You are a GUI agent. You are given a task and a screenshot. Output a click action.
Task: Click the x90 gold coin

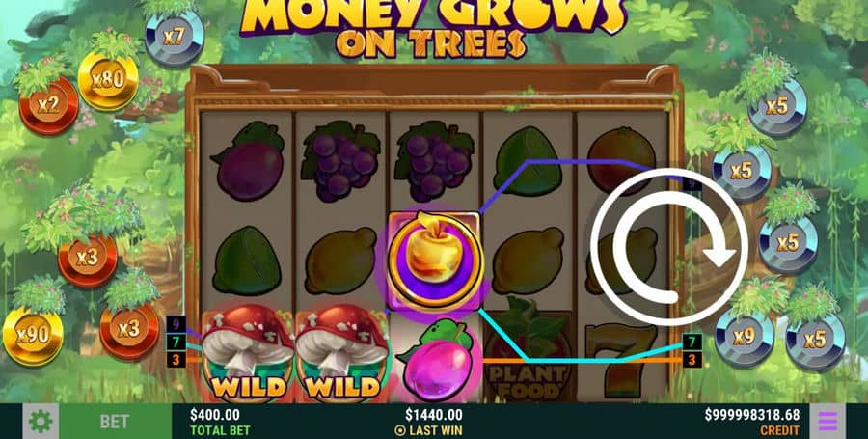[x=33, y=335]
